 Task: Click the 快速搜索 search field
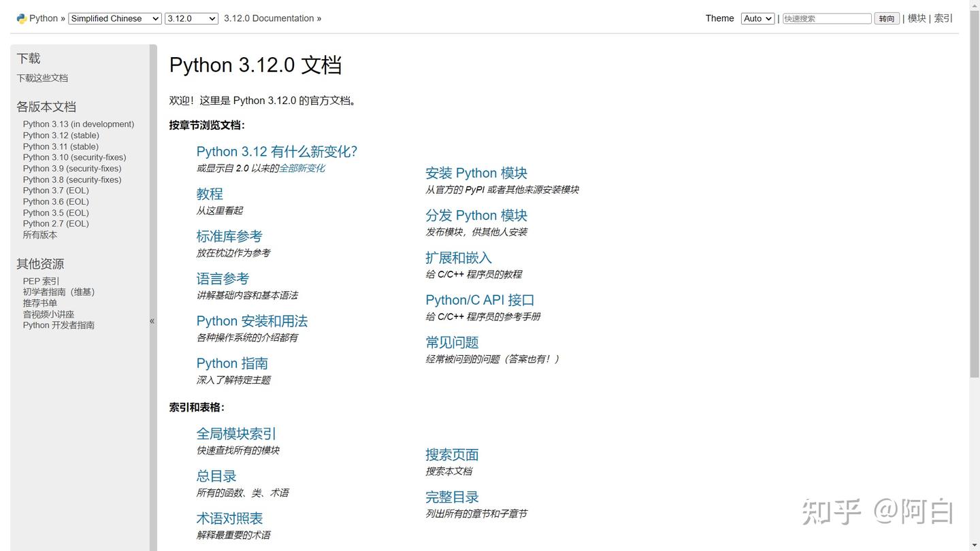(x=827, y=18)
